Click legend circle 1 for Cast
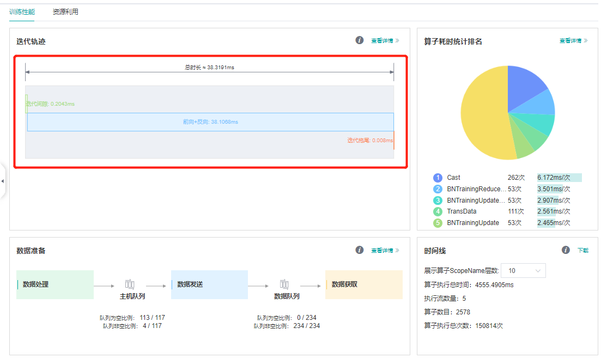The width and height of the screenshot is (613, 364). [x=438, y=178]
